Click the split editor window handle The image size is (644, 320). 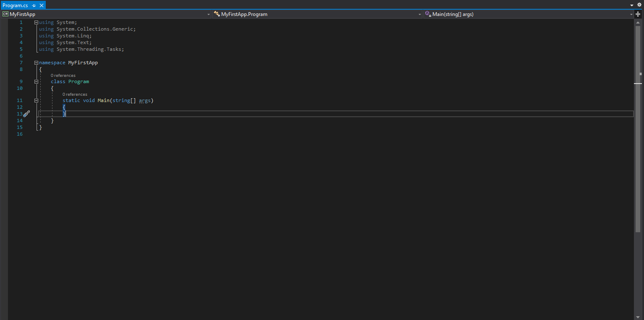[638, 14]
